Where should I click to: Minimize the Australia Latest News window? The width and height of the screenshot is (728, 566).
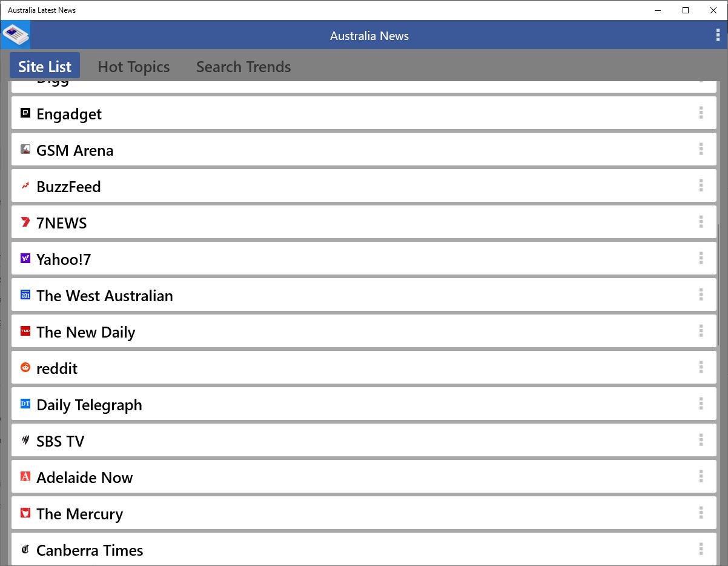point(658,10)
